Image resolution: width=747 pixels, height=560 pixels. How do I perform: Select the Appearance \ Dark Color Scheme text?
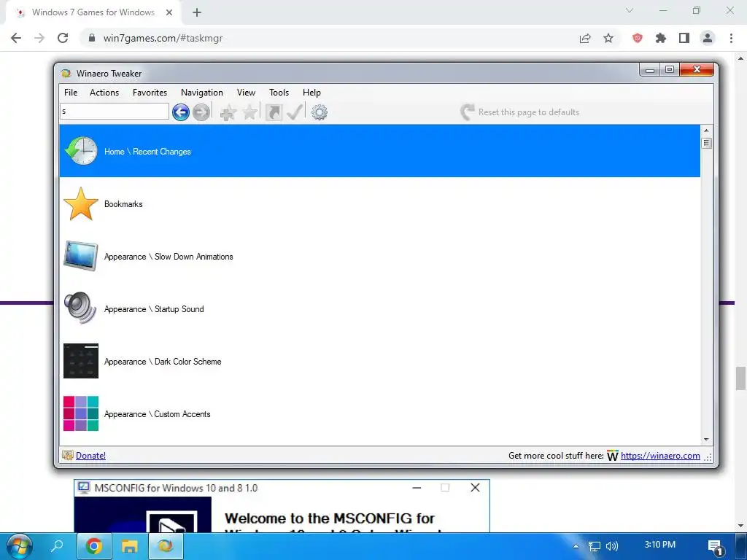pos(163,362)
